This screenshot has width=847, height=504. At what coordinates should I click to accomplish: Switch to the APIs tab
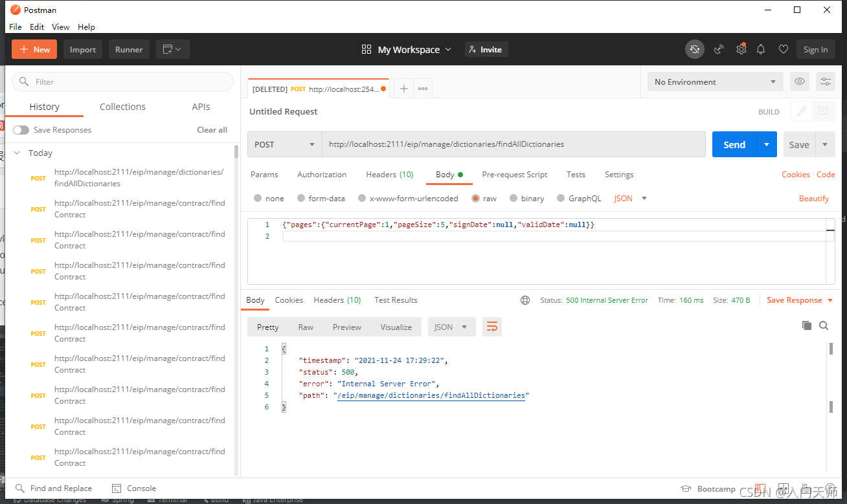coord(201,107)
